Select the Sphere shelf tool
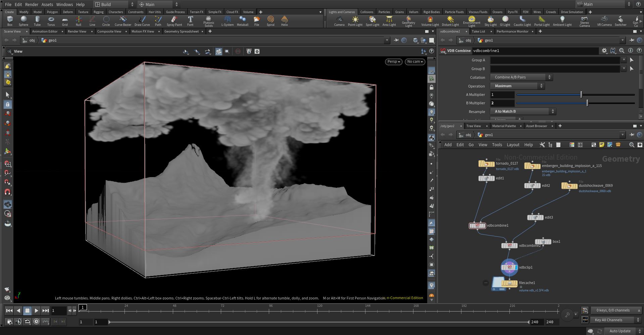Screen dimensions: 644x335 (23, 21)
